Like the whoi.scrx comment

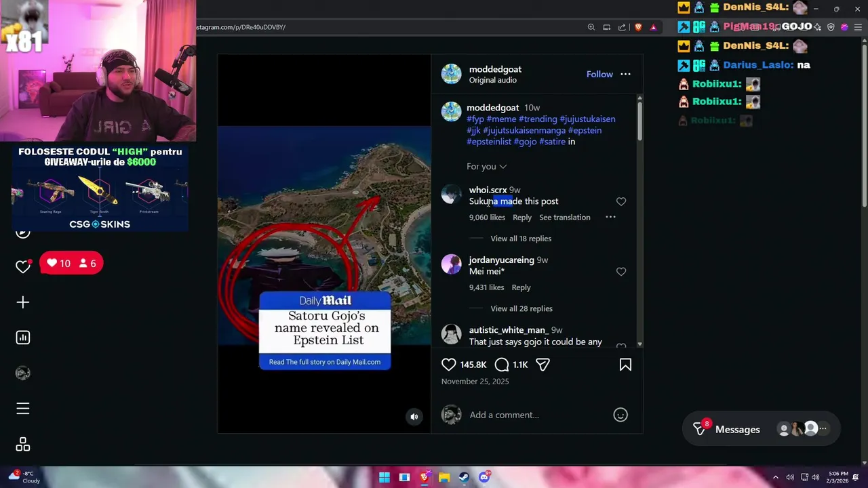[x=621, y=201]
